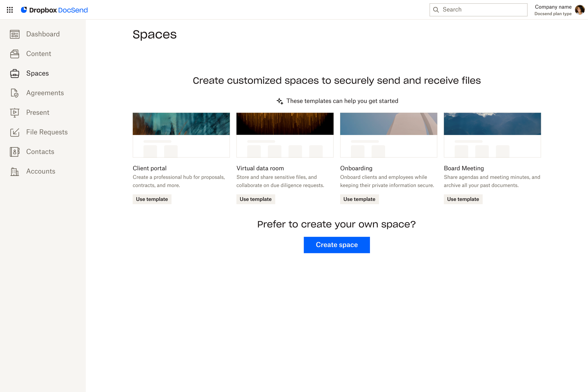Screen dimensions: 588x392
Task: Click the Present screen icon
Action: pyautogui.click(x=15, y=112)
